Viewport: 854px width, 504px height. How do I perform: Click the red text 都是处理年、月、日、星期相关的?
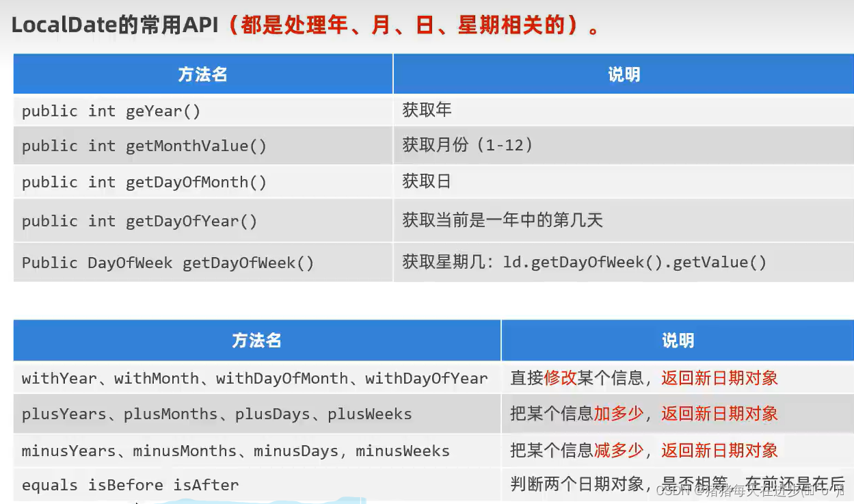(410, 26)
